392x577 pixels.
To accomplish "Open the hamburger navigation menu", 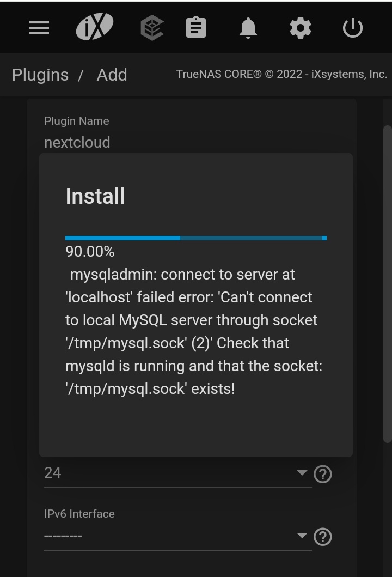I will [x=39, y=28].
